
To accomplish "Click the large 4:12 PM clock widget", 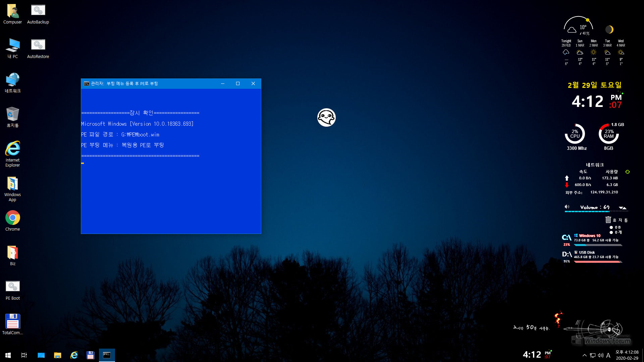I will click(x=597, y=101).
